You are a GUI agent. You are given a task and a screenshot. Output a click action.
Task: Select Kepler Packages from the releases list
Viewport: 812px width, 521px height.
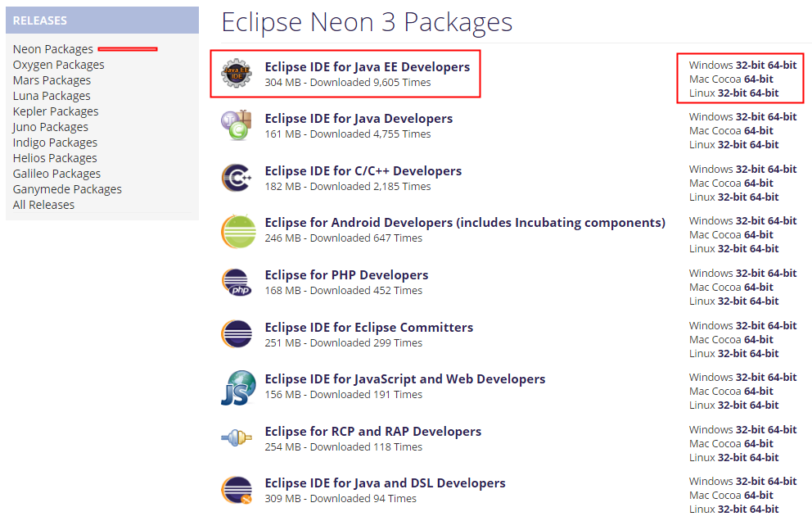tap(56, 111)
